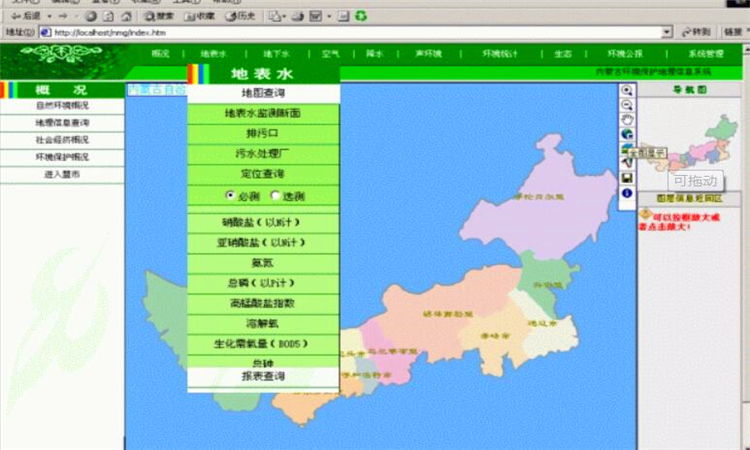Open the 空气 top navigation menu
750x450 pixels.
point(331,54)
